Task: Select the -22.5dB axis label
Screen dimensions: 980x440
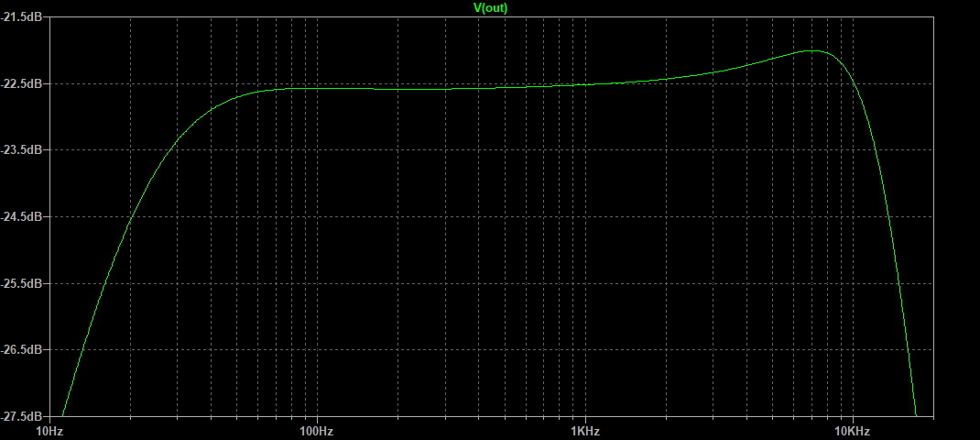Action: (x=22, y=83)
